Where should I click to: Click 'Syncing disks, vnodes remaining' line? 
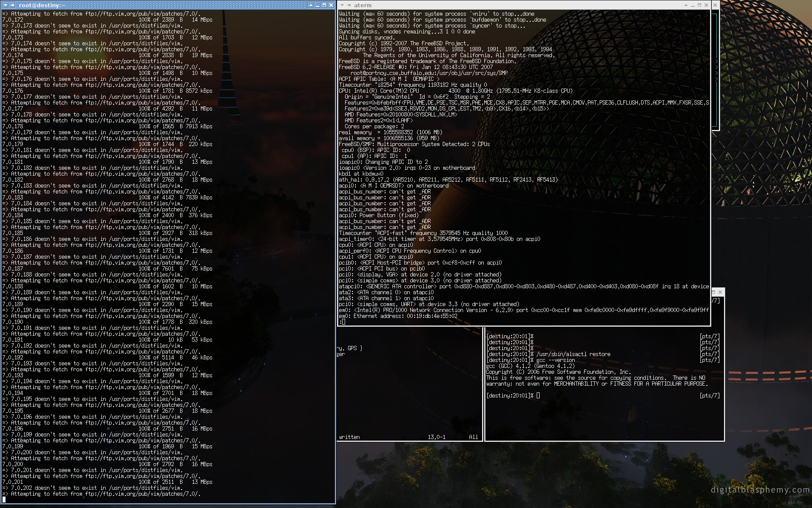point(407,32)
